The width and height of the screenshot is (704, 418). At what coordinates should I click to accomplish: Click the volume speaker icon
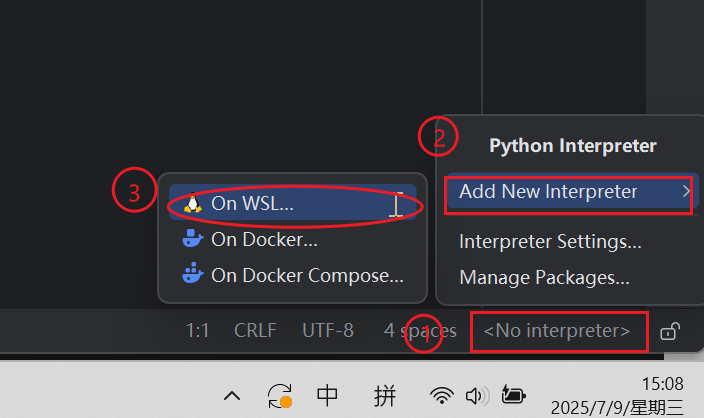(x=475, y=396)
